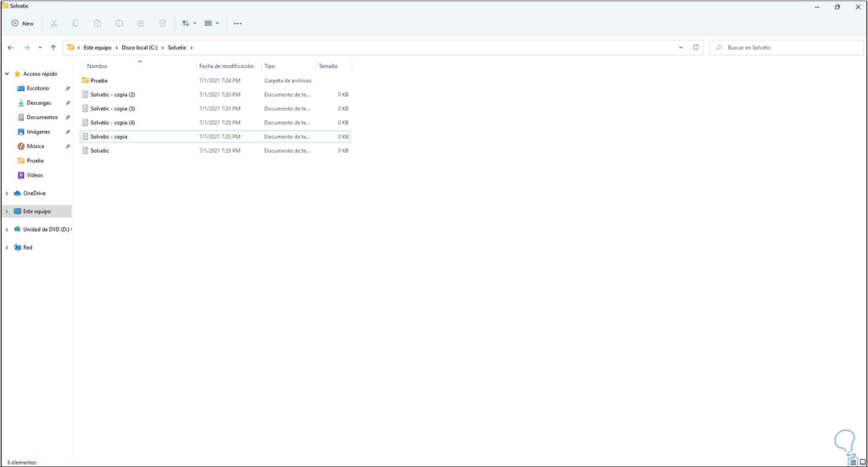
Task: Open the See more ellipsis menu
Action: point(237,23)
